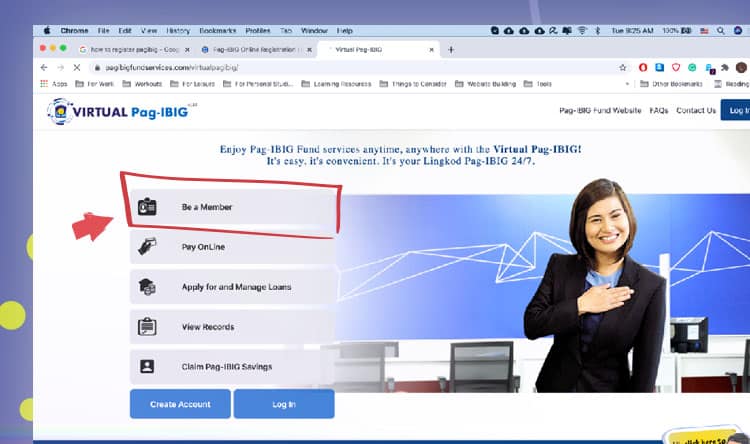Click the Bluetooth menu bar icon
Viewport: 750px width, 444px height.
(x=597, y=30)
